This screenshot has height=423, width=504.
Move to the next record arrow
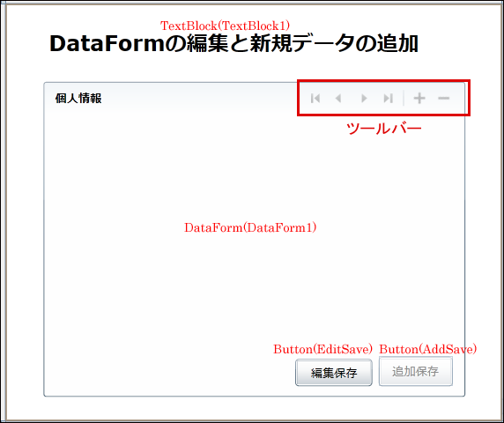pos(364,98)
